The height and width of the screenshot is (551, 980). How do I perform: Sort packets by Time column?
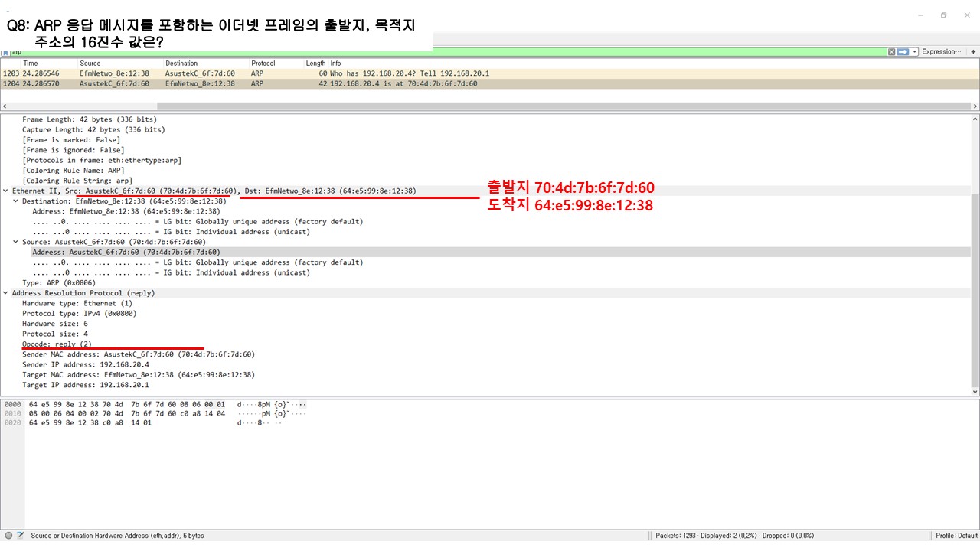[x=31, y=64]
